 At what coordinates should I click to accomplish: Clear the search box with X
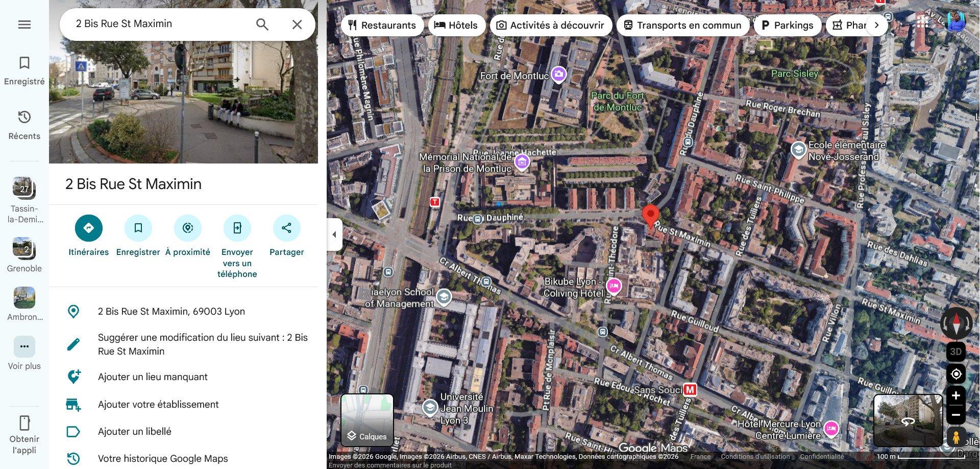(297, 25)
